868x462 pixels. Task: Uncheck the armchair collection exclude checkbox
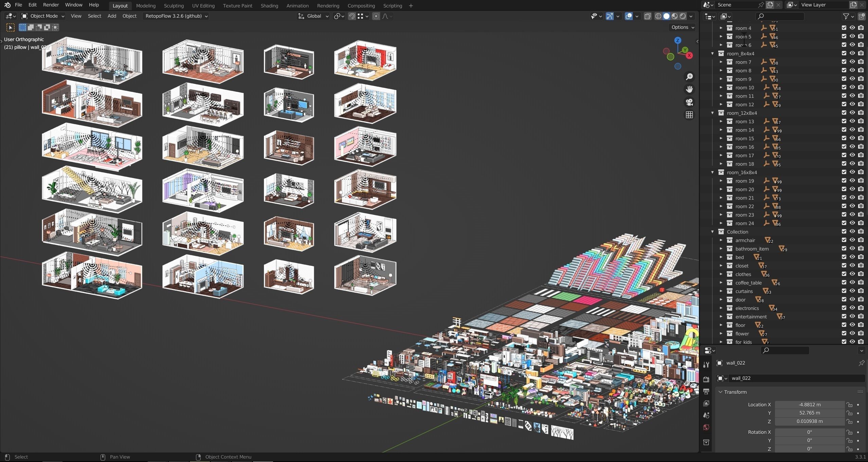pos(844,240)
